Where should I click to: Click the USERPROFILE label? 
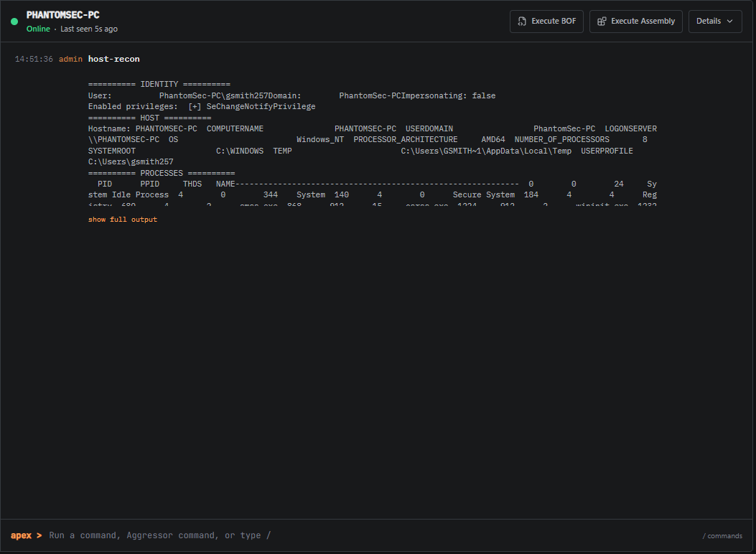click(x=607, y=151)
